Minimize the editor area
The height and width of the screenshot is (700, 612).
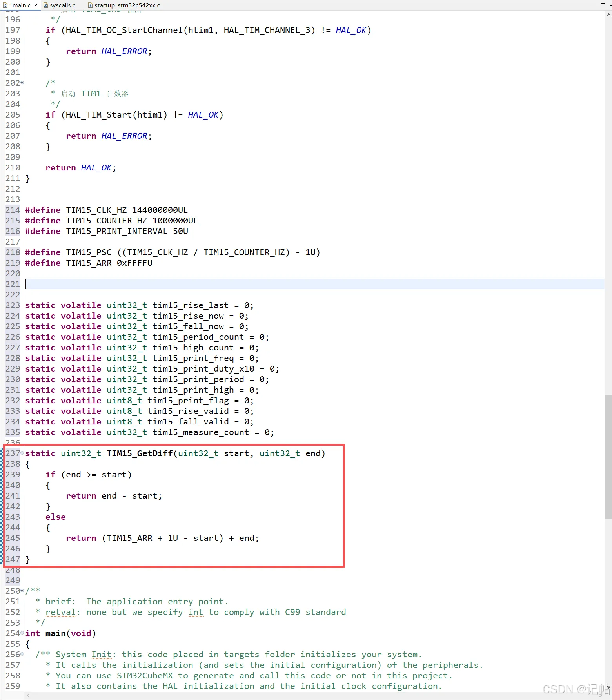point(603,3)
